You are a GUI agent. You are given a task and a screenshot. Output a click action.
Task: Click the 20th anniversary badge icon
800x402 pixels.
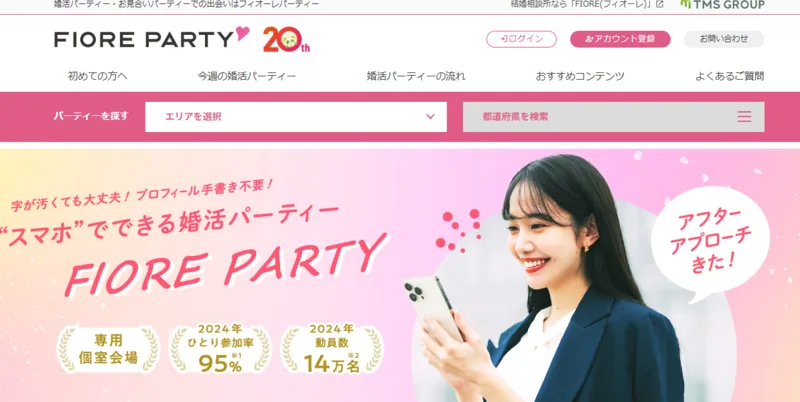coord(286,39)
